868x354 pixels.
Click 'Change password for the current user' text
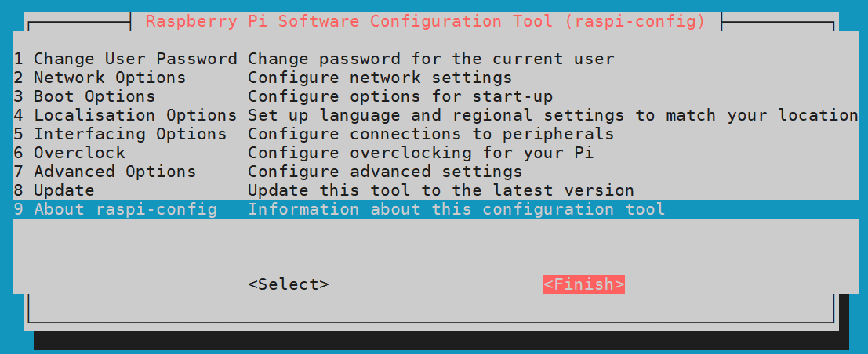tap(430, 59)
